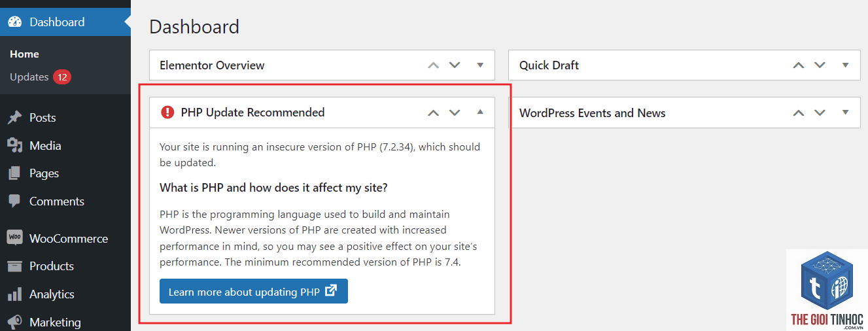Open the Posts menu

(65, 118)
